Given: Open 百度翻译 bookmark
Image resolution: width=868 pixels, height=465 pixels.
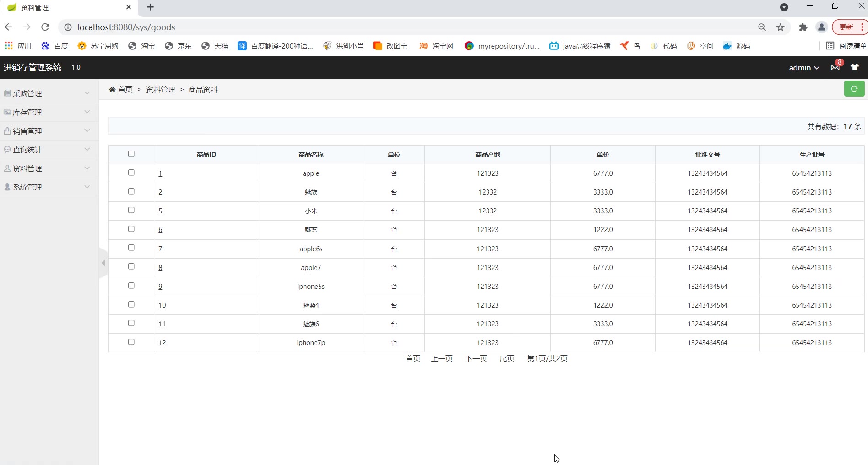Looking at the screenshot, I should point(276,46).
